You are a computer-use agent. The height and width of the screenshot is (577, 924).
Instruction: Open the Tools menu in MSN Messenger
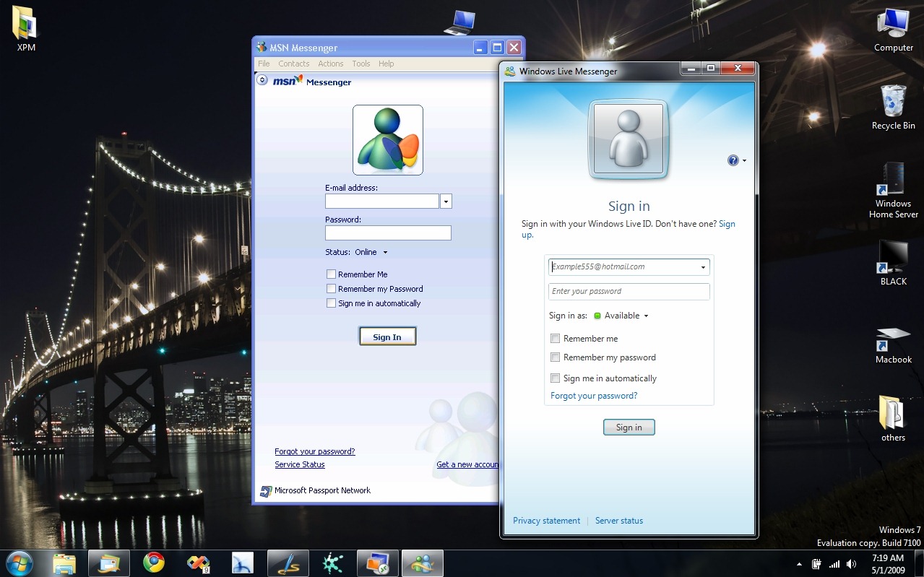pos(361,64)
